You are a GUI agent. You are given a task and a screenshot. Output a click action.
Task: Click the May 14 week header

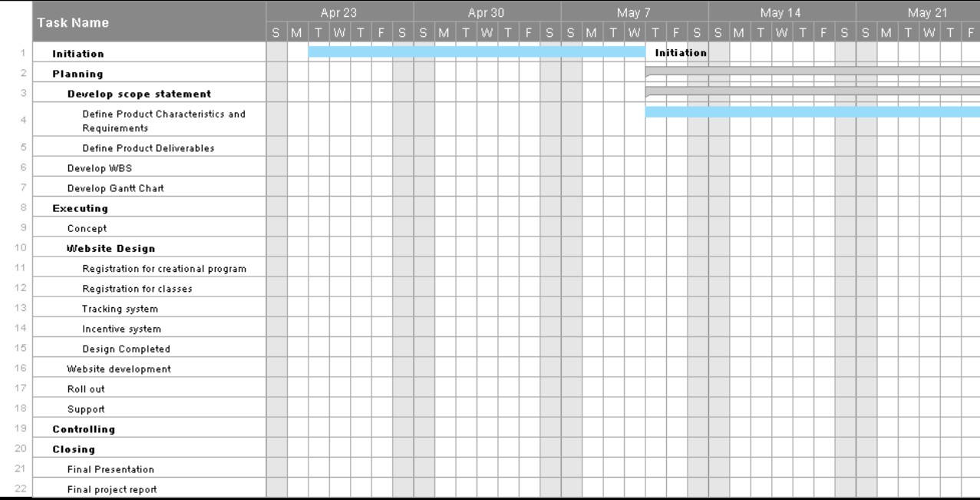coord(782,12)
